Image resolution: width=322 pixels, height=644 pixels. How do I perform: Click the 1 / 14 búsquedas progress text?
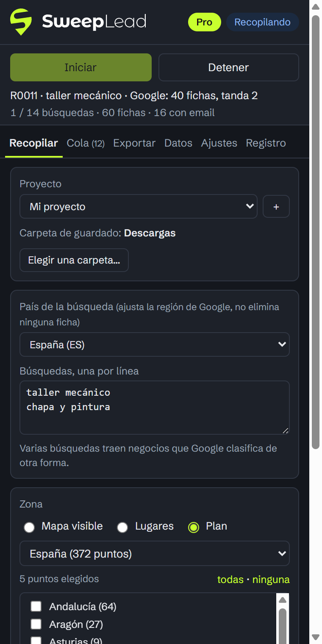click(x=113, y=113)
